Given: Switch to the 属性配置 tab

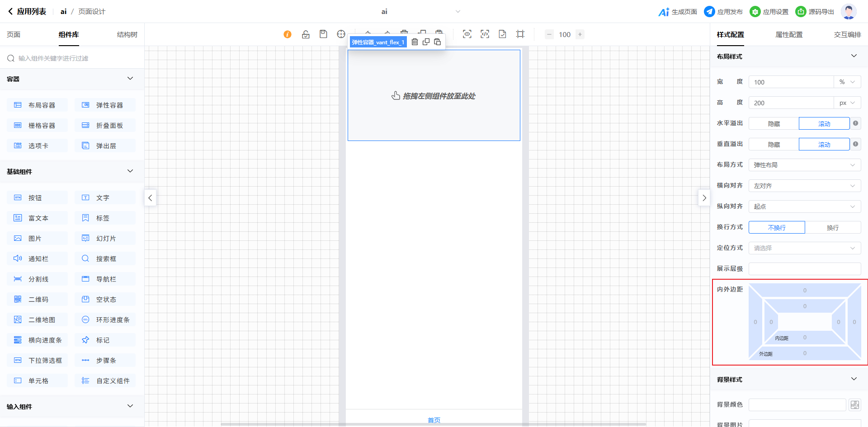Looking at the screenshot, I should point(789,35).
